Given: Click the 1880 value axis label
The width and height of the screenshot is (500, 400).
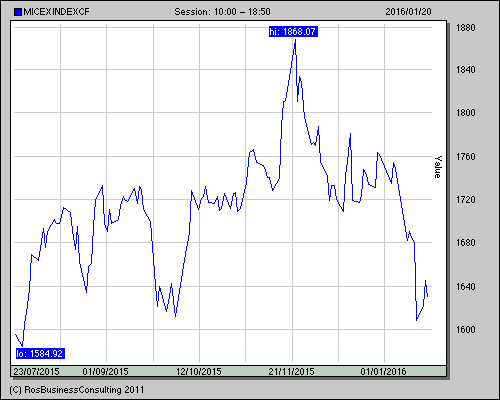Looking at the screenshot, I should click(x=466, y=28).
